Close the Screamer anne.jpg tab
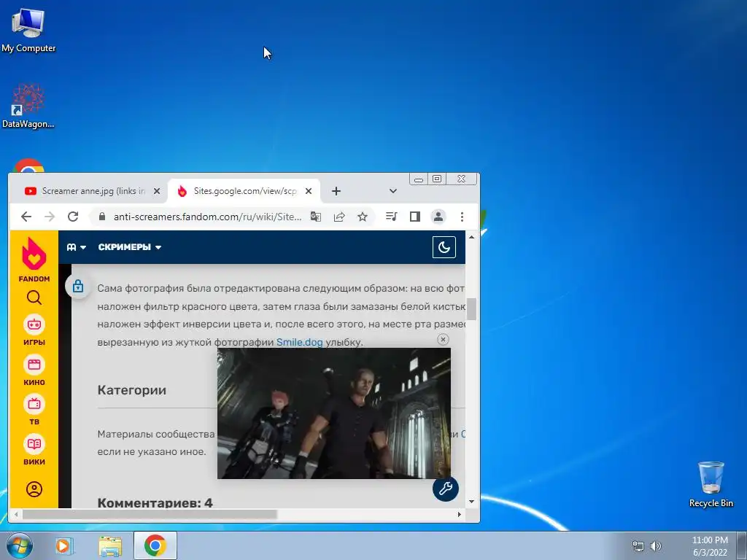Viewport: 747px width, 560px height. (x=157, y=191)
